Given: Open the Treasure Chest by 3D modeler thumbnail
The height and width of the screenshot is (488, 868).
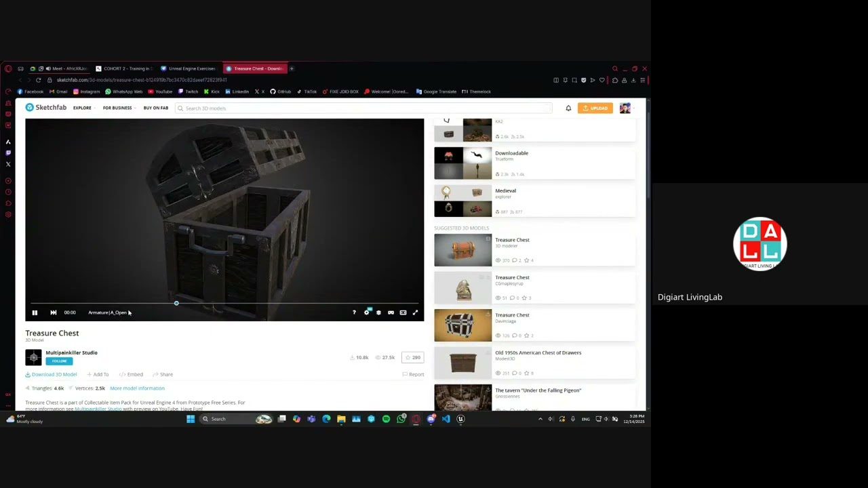Looking at the screenshot, I should click(x=462, y=250).
